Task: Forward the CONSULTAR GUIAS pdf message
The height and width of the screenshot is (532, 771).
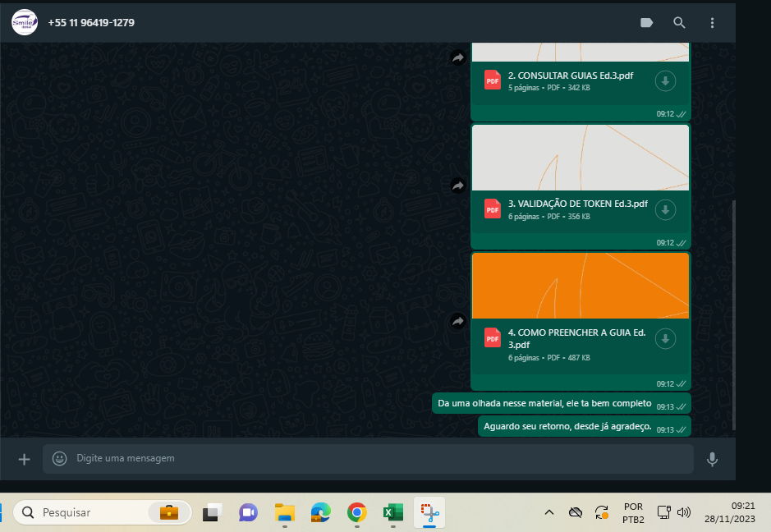Action: tap(457, 57)
